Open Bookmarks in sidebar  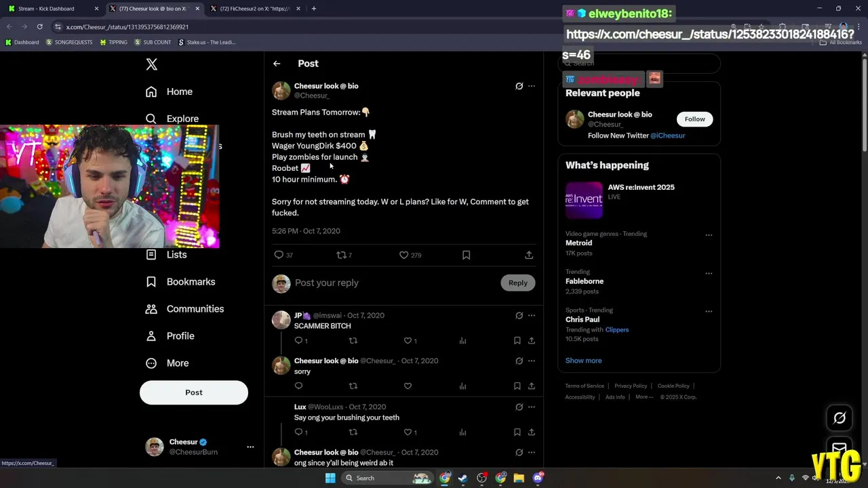click(x=180, y=282)
